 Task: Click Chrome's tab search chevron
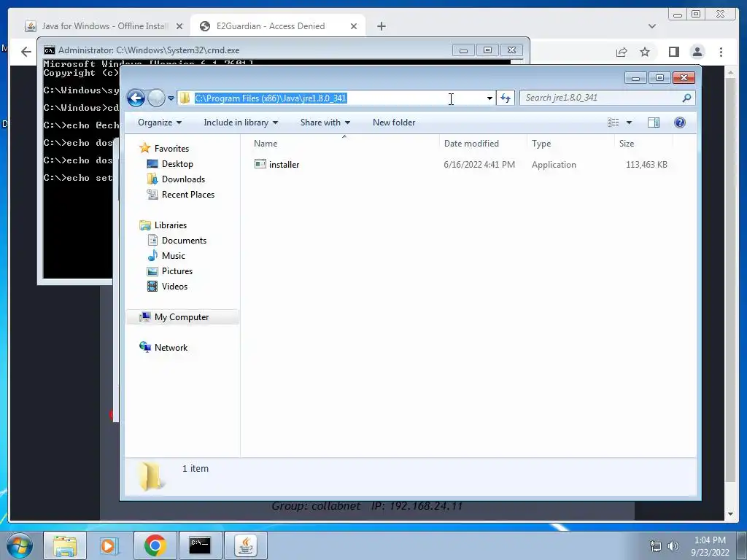(x=652, y=26)
